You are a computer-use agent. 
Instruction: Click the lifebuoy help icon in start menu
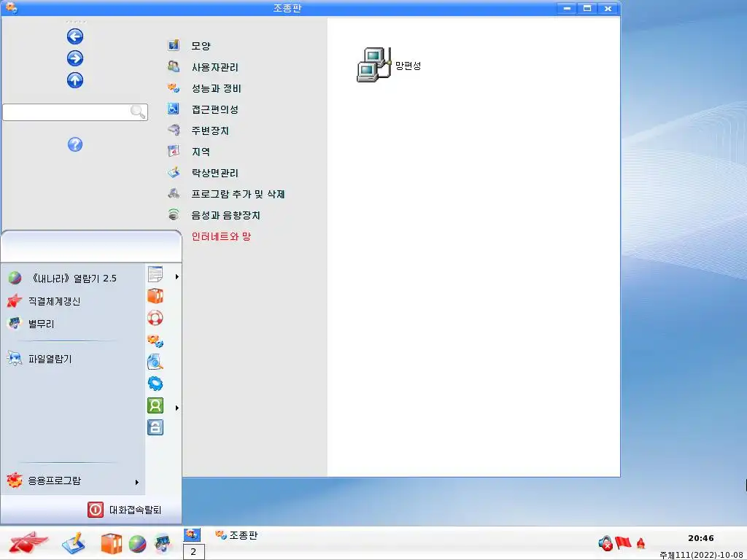155,318
